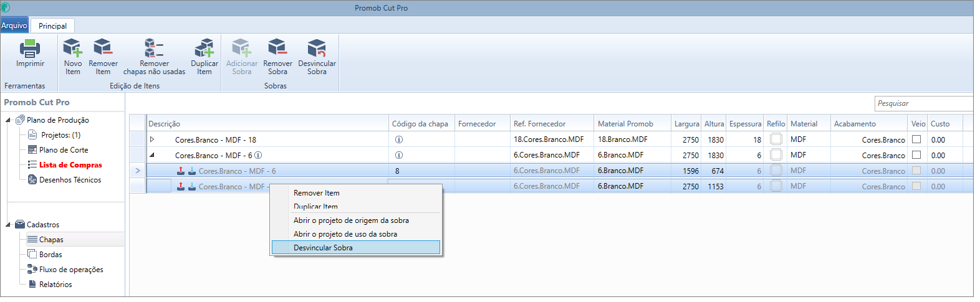Image resolution: width=980 pixels, height=302 pixels.
Task: Click the Promob logo in title bar
Action: click(x=6, y=7)
